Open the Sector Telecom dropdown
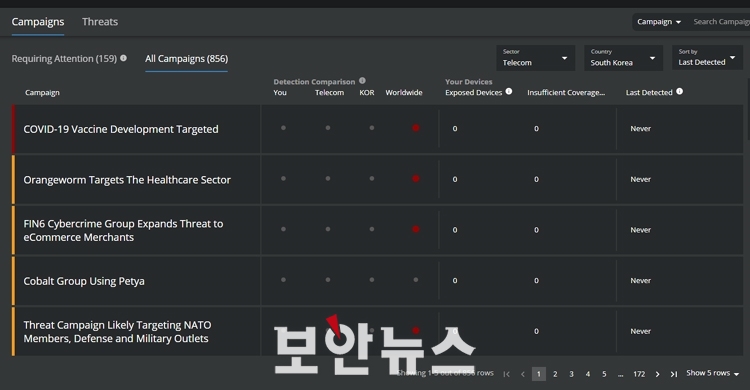The image size is (750, 390). (x=535, y=58)
